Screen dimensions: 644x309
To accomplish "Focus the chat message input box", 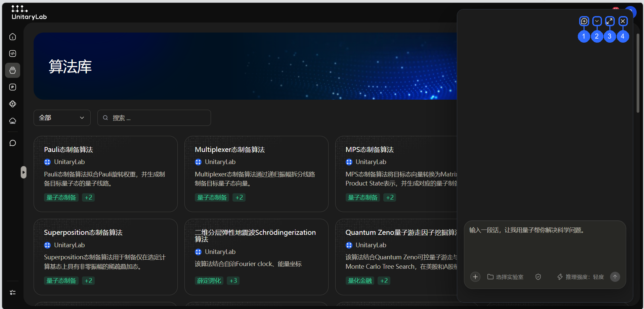I will [x=545, y=245].
